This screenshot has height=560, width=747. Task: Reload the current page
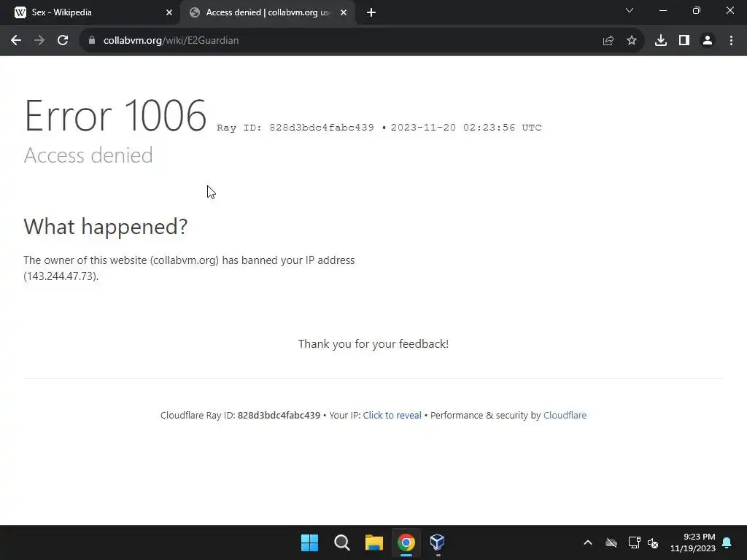[x=63, y=41]
